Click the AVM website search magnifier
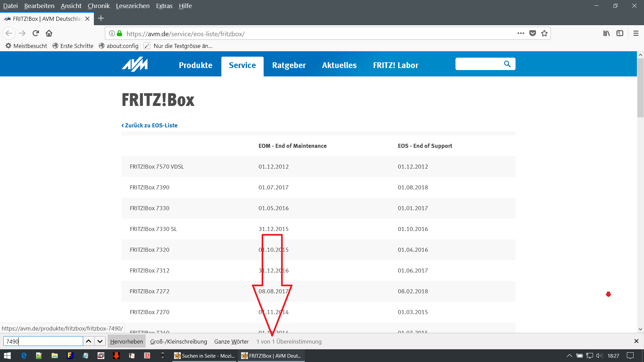 click(x=507, y=64)
